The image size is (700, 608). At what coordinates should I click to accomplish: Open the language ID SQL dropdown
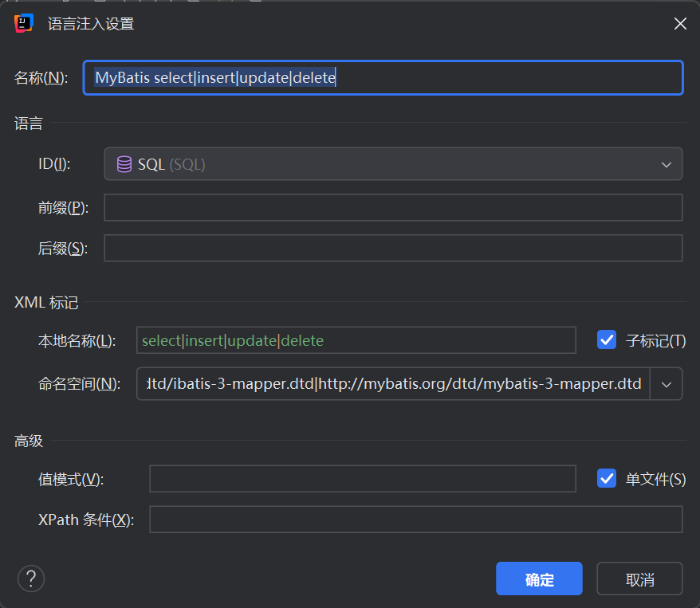[393, 164]
